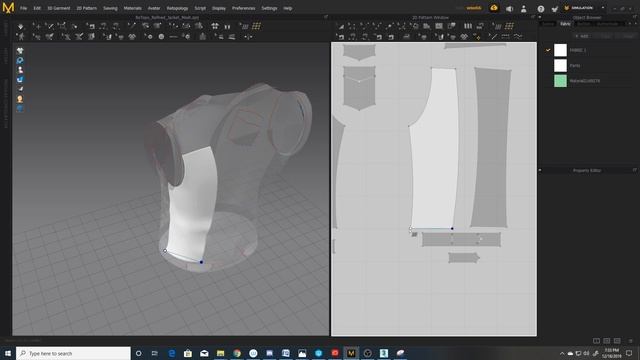Open the 3D Garment menu
The image size is (640, 360).
coord(58,8)
